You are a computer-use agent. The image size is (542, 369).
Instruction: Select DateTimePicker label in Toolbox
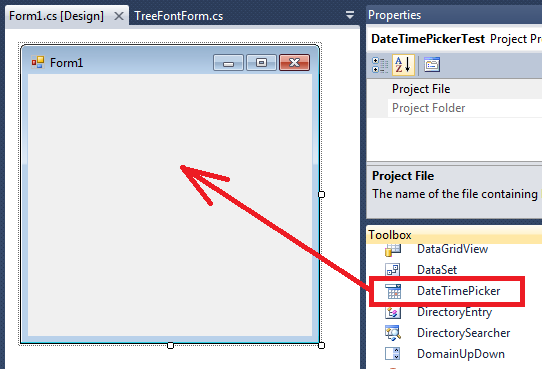pyautogui.click(x=458, y=291)
